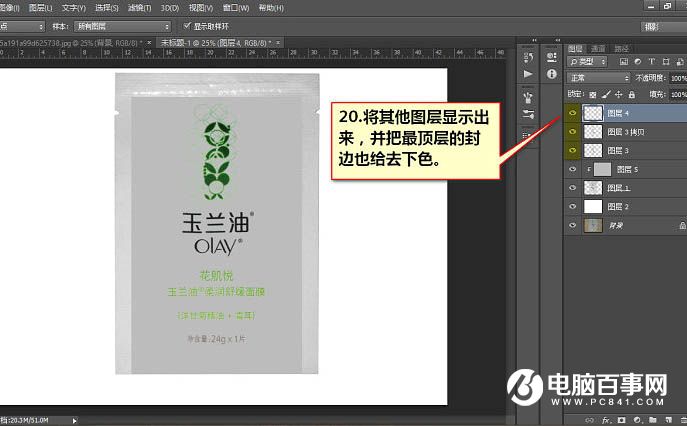Open the 窗口(W) menu
This screenshot has width=687, height=426.
click(x=236, y=8)
